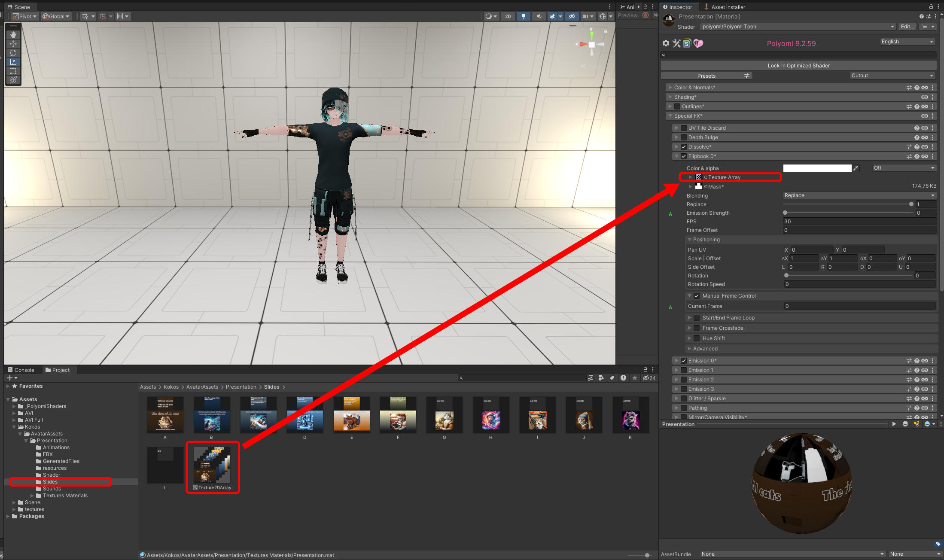Uncheck Manual Frame Control checkbox
The width and height of the screenshot is (944, 560).
pos(697,296)
